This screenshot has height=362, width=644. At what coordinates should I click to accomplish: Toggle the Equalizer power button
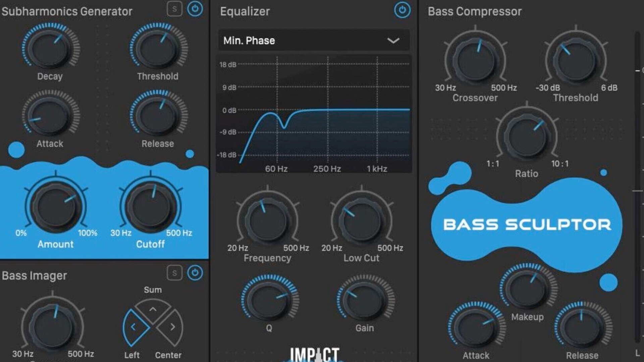click(x=402, y=10)
